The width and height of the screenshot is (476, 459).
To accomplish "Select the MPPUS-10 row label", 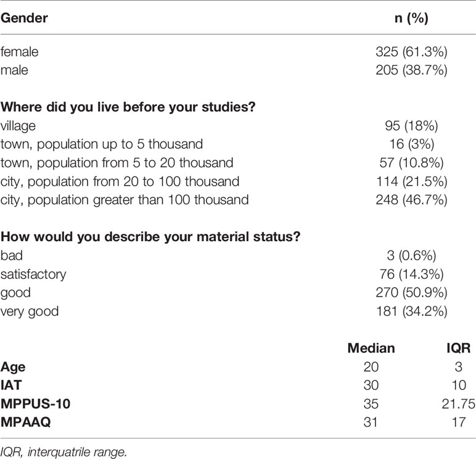I will (x=35, y=403).
